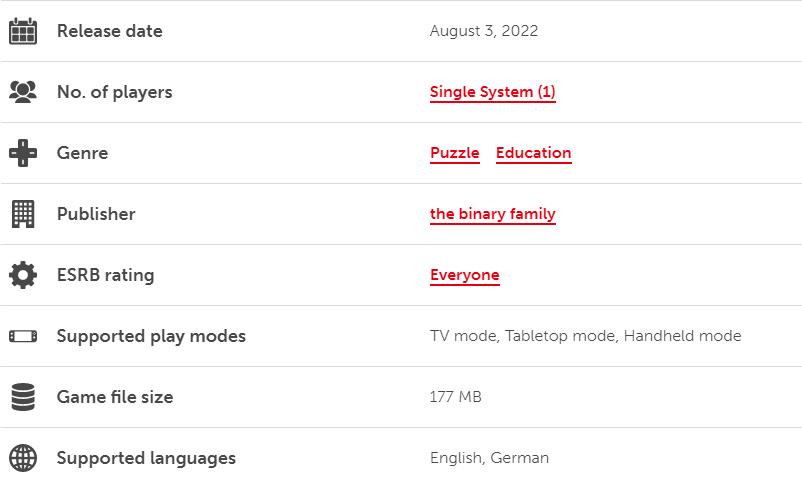Click the d-pad icon next to Genre

23,153
